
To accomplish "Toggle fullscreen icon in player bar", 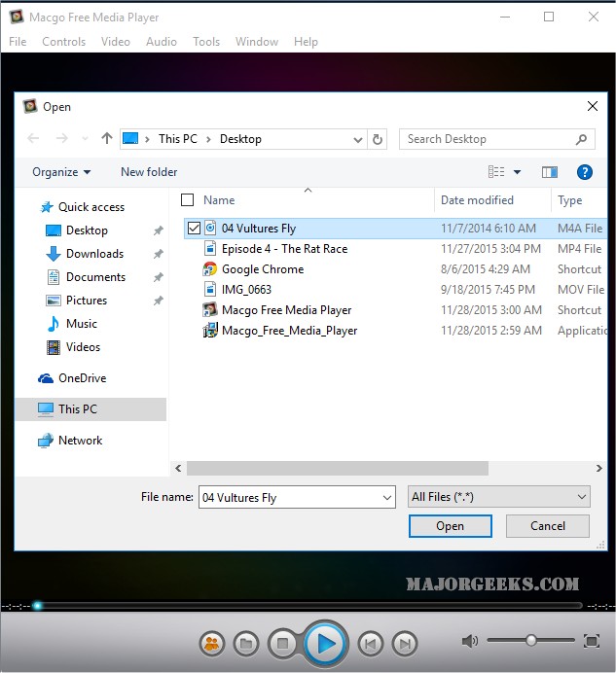I will pos(592,641).
